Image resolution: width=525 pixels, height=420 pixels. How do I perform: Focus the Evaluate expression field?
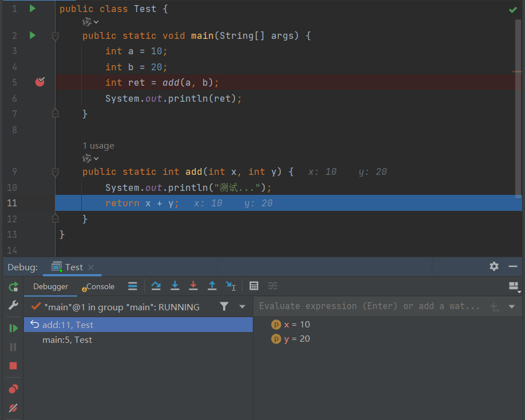[369, 306]
